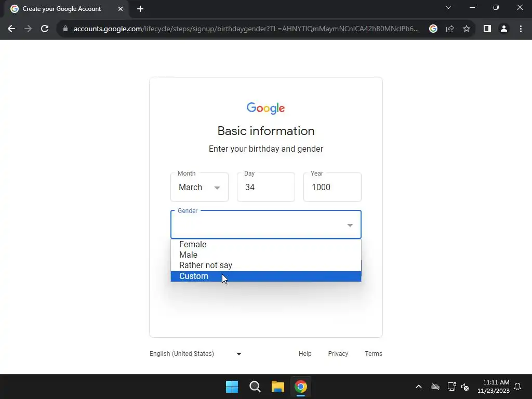
Task: Collapse the Gender dropdown arrow
Action: click(x=350, y=225)
